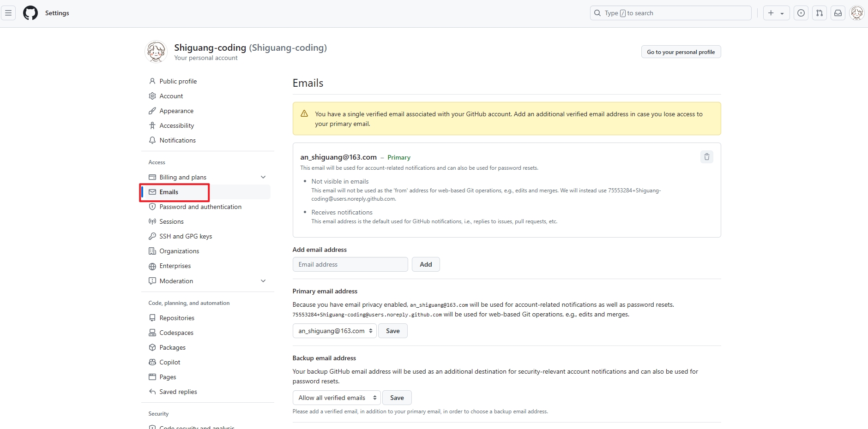Open the issues icon in header
Image resolution: width=868 pixels, height=429 pixels.
tap(801, 13)
